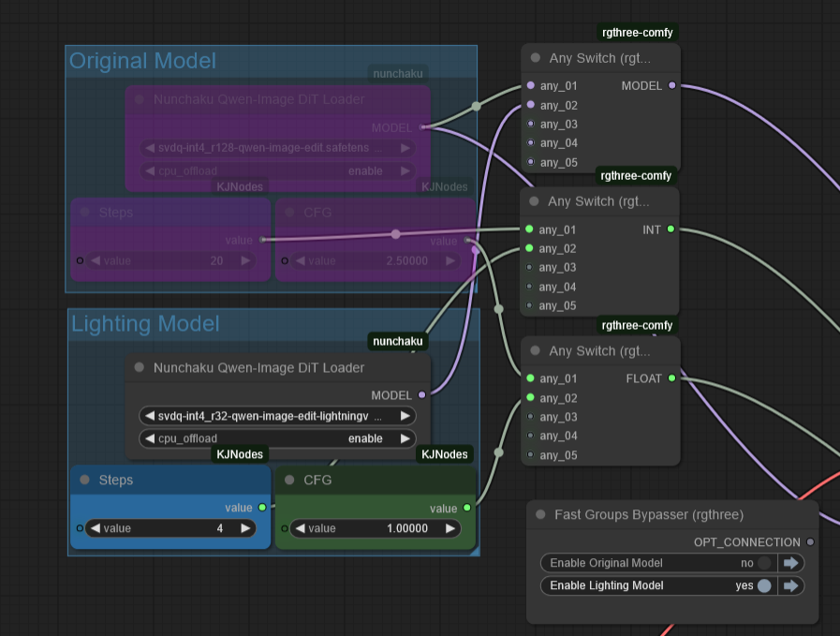Screen dimensions: 840x636
Task: Collapse the Lighting Model Nunchaku DiT Loader node
Action: (x=140, y=367)
